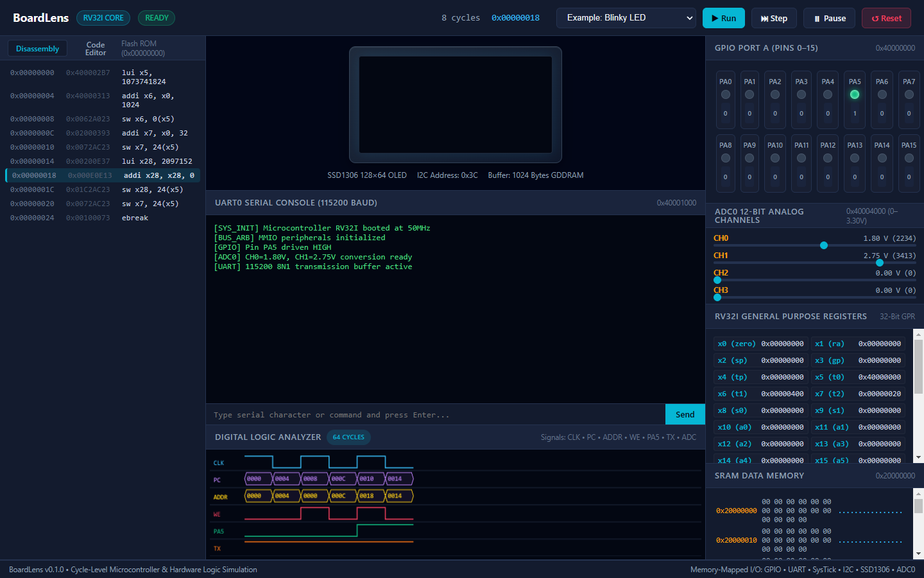Click the BoardLens logo title
This screenshot has width=924, height=578.
point(40,18)
